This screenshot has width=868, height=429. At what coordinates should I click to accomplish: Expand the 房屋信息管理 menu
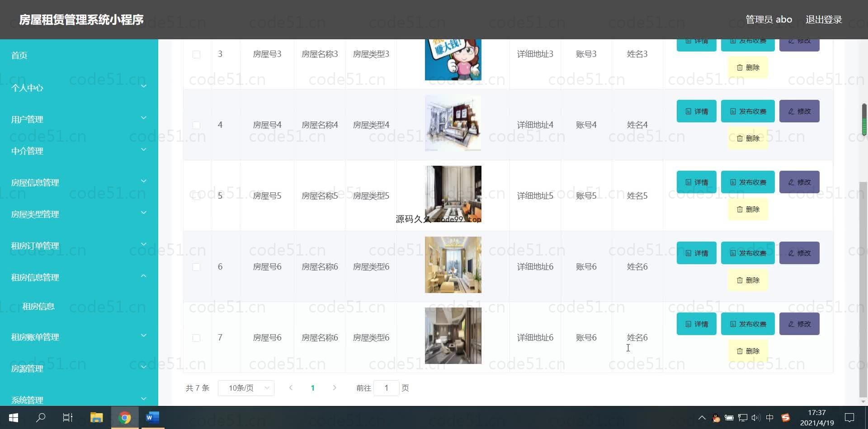click(79, 182)
